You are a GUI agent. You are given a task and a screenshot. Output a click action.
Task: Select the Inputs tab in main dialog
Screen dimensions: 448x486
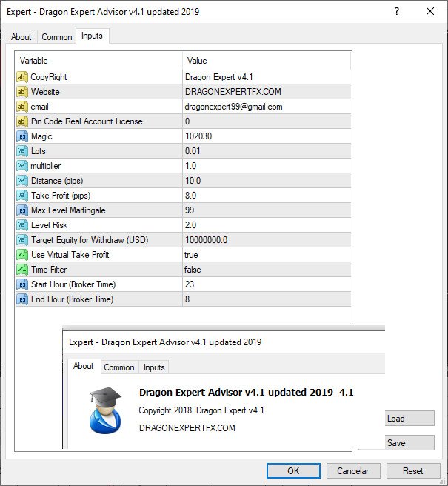pyautogui.click(x=92, y=36)
